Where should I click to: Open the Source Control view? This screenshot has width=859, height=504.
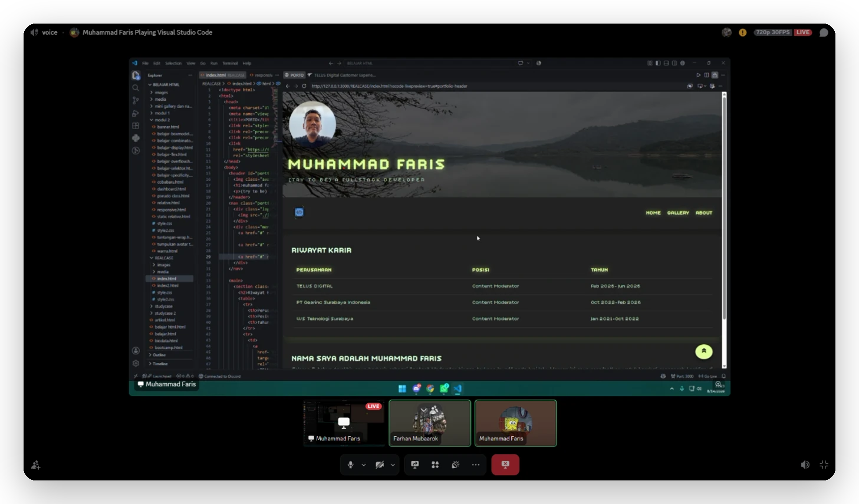click(x=136, y=100)
